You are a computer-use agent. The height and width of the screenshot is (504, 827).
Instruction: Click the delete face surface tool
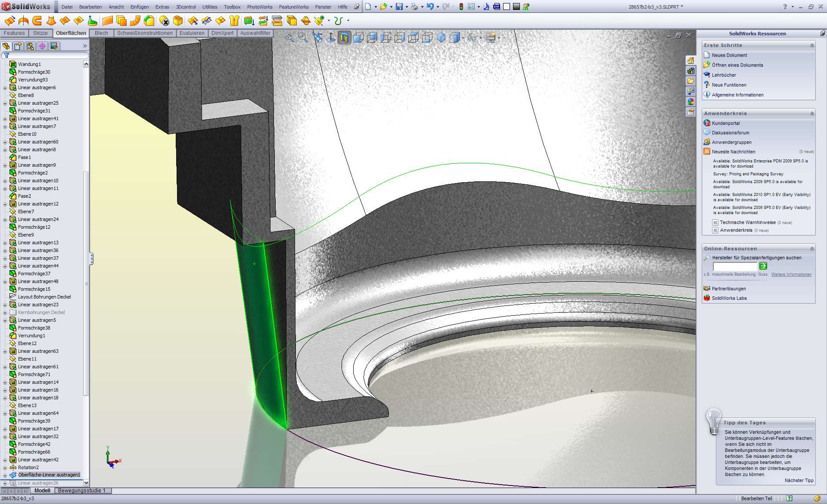(x=164, y=21)
